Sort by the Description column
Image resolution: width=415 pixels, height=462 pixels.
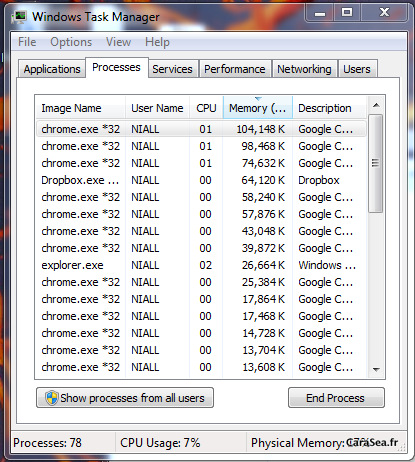tap(329, 108)
